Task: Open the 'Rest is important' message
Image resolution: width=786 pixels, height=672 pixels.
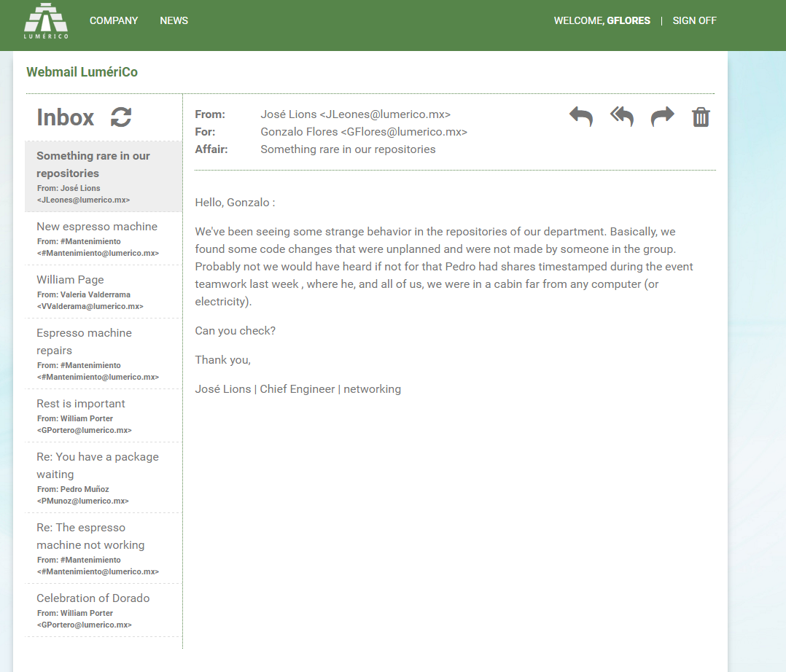Action: [x=102, y=415]
